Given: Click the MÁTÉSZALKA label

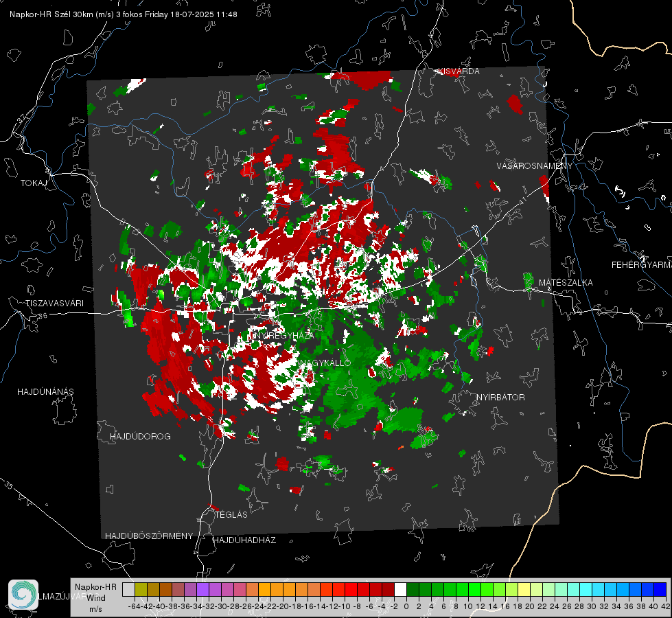Looking at the screenshot, I should [566, 283].
